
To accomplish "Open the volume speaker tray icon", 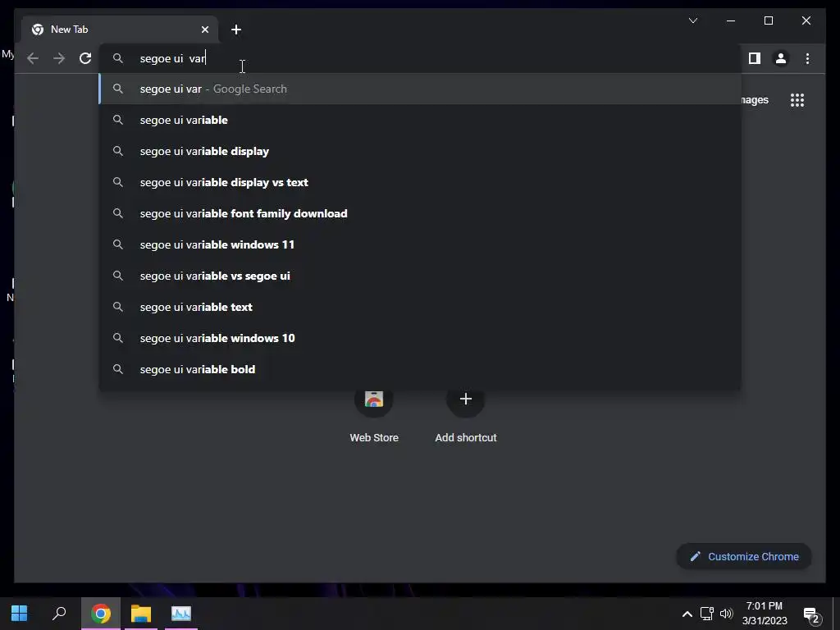I will click(x=727, y=614).
